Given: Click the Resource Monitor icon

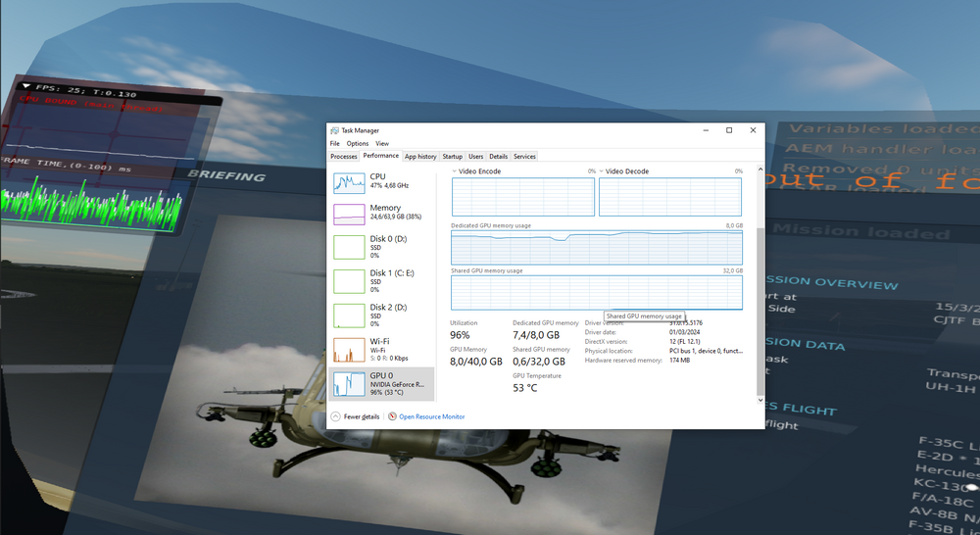Looking at the screenshot, I should [392, 416].
